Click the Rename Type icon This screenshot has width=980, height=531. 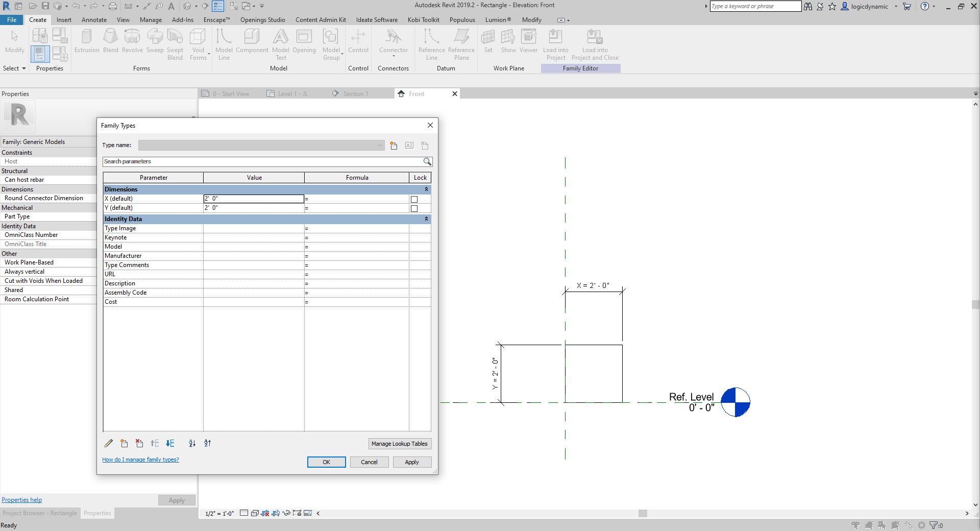tap(409, 146)
